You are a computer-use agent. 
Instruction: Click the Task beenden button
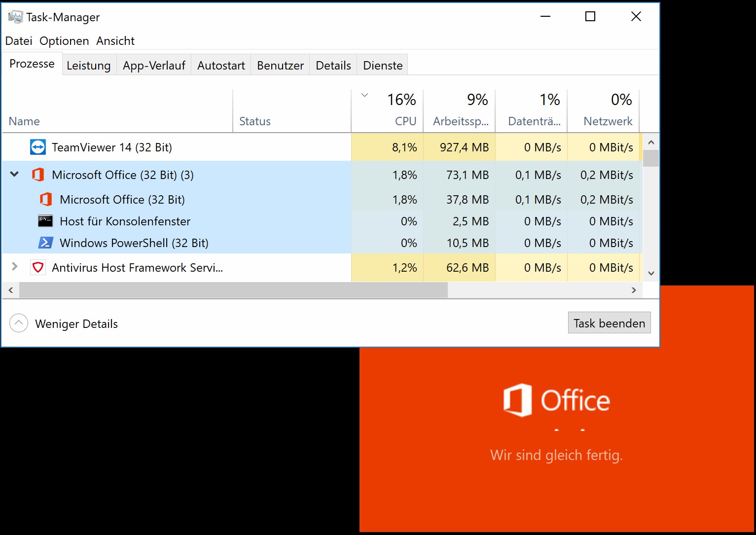(x=609, y=322)
